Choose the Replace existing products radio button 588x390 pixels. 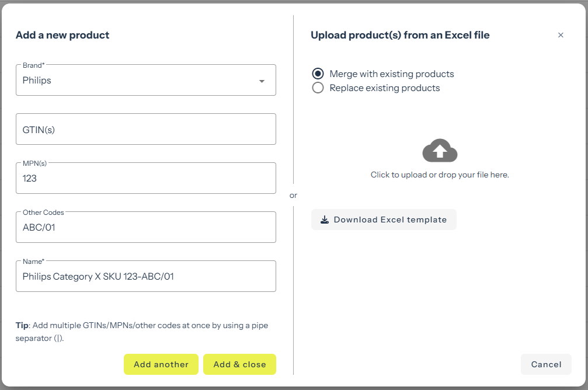click(x=318, y=88)
